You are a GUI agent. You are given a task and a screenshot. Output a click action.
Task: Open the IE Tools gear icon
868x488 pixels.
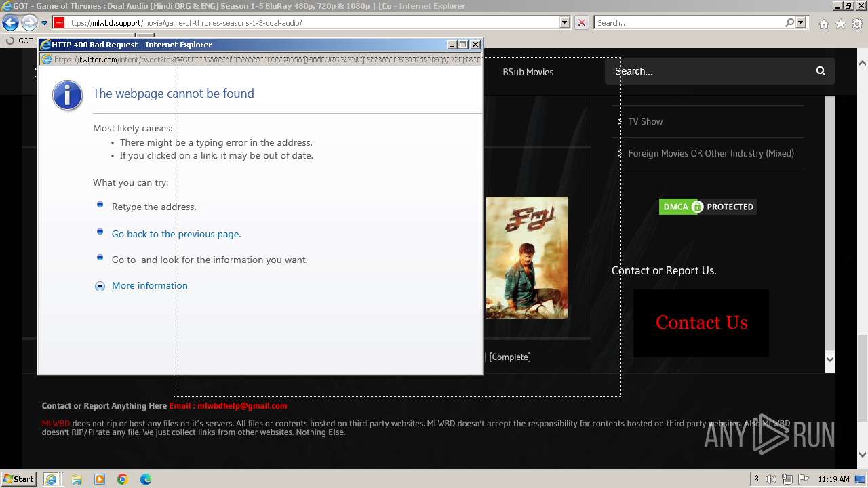pyautogui.click(x=857, y=24)
